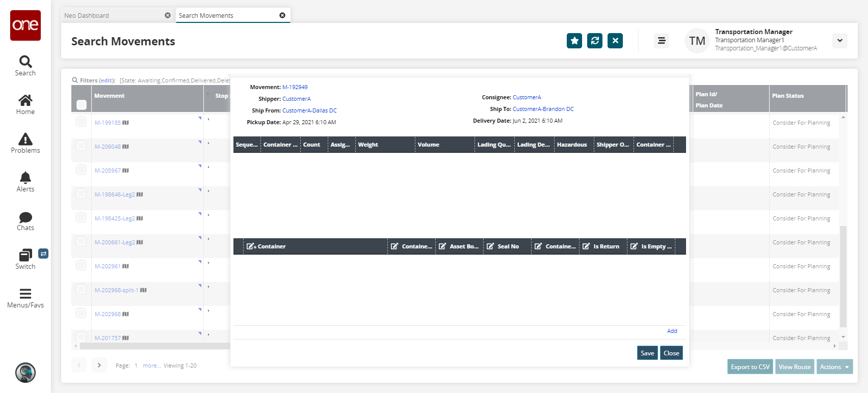Screen dimensions: 868x393
Task: Click the star favorite icon button
Action: (574, 41)
